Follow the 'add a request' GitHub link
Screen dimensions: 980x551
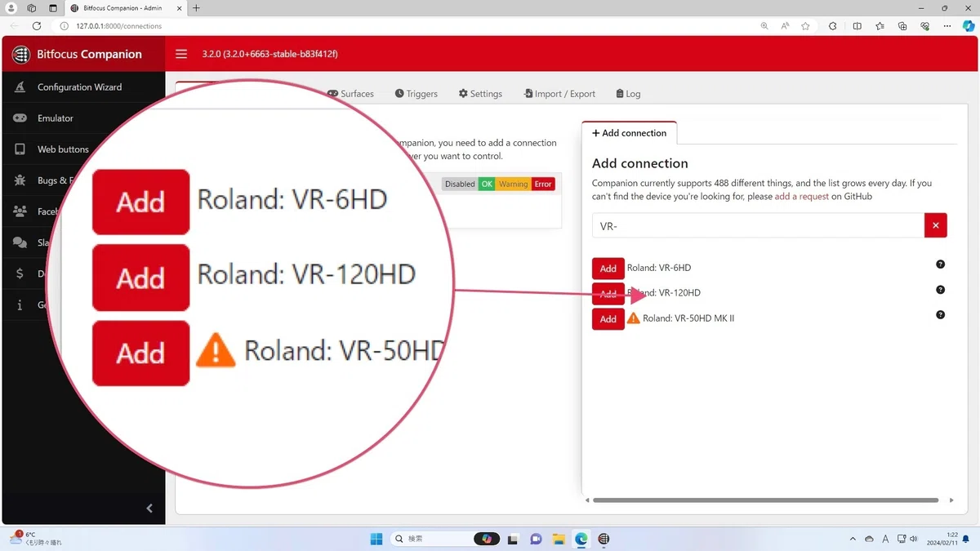(801, 197)
